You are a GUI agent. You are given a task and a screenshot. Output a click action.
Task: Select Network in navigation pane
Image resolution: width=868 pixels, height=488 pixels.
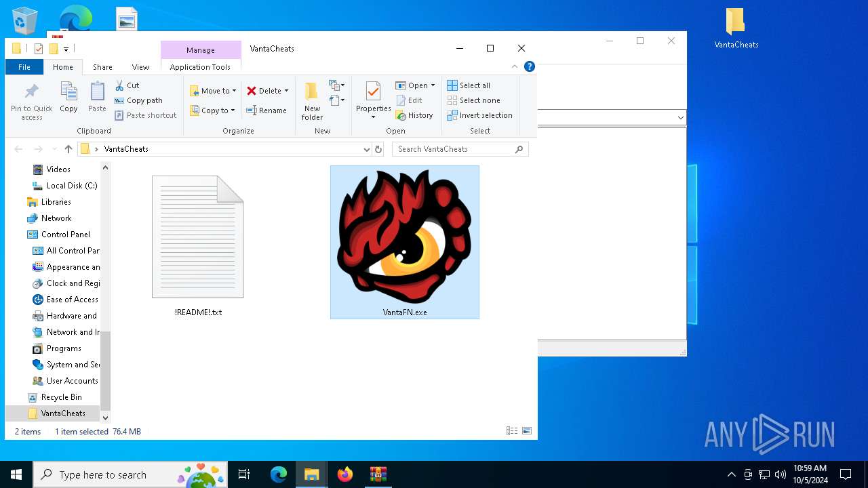tap(56, 218)
